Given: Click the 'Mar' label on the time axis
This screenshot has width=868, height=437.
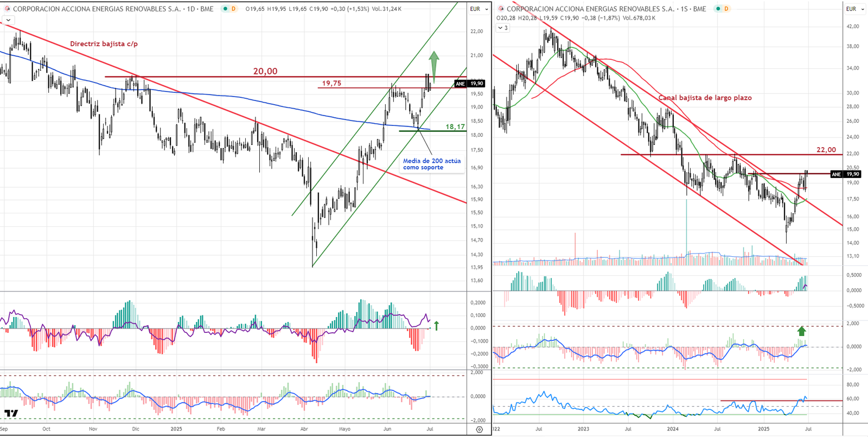Looking at the screenshot, I should click(261, 429).
